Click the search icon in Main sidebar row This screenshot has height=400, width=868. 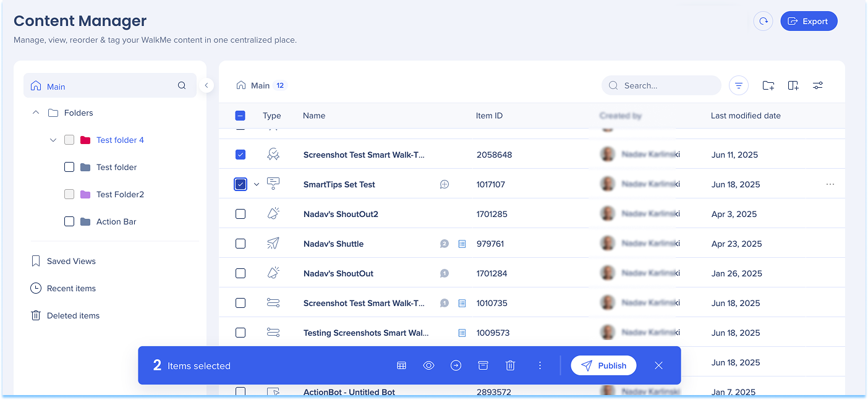[x=182, y=86]
